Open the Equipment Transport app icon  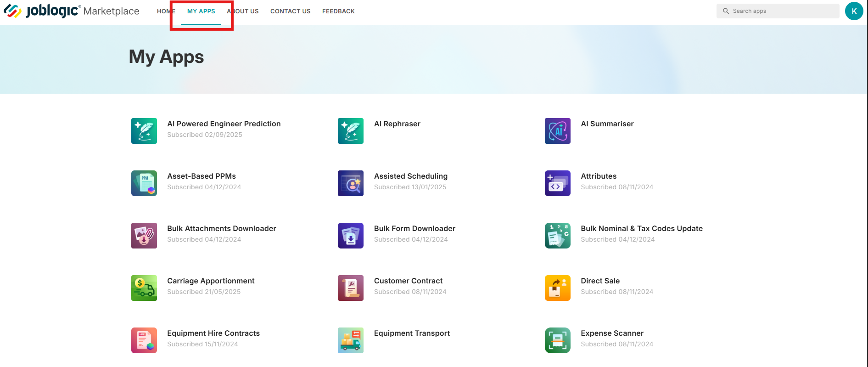point(351,340)
